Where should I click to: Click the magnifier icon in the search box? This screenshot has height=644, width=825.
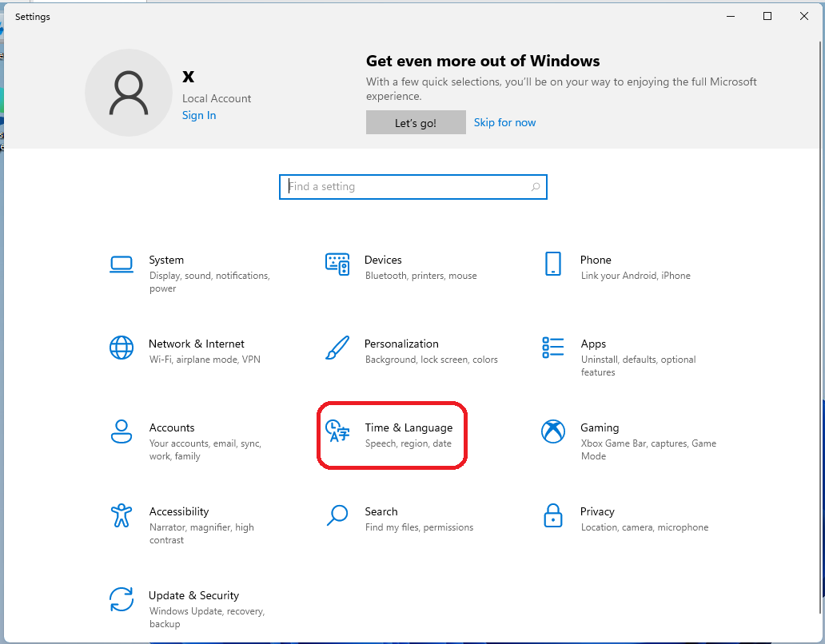coord(535,186)
